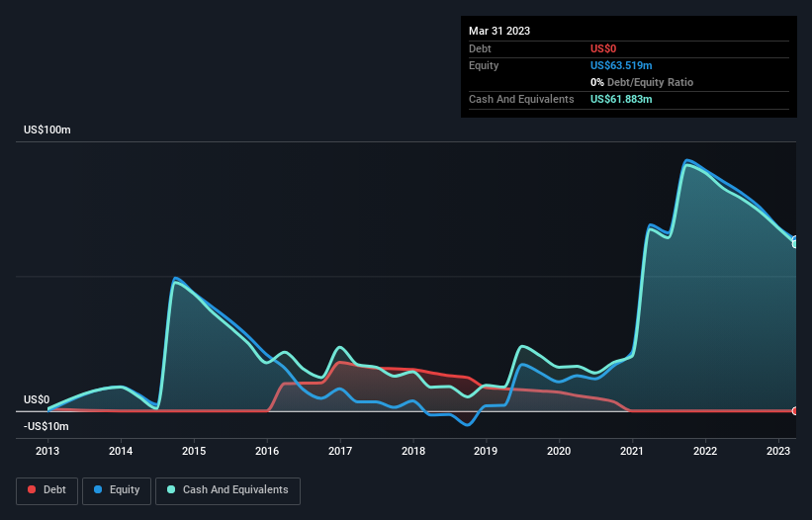Screen dimensions: 812x520
Task: Click the Equity endpoint marker at 2023
Action: (x=795, y=240)
